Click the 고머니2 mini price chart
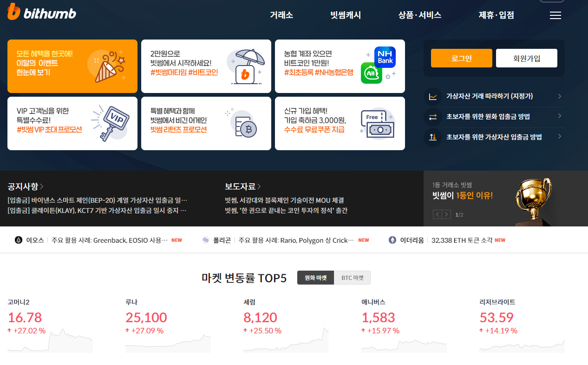 [50, 341]
